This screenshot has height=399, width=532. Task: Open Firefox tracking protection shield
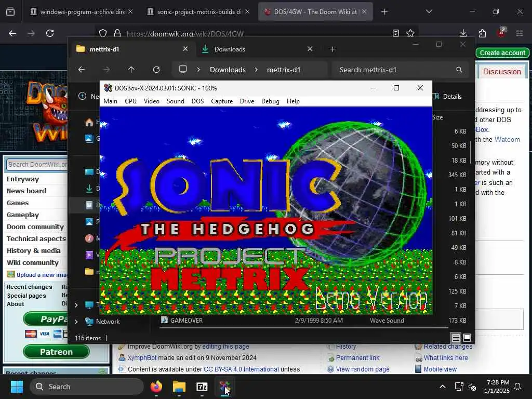pyautogui.click(x=103, y=33)
